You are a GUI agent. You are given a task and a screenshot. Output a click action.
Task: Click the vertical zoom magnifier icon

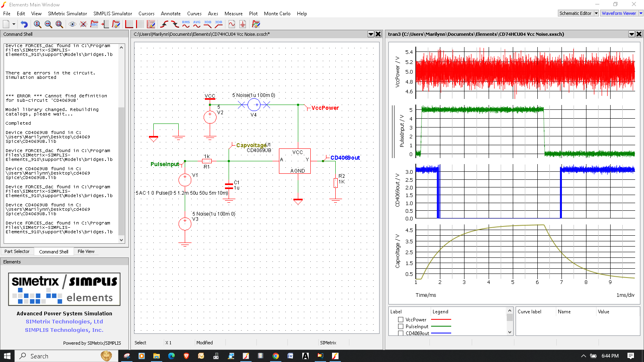coord(37,24)
